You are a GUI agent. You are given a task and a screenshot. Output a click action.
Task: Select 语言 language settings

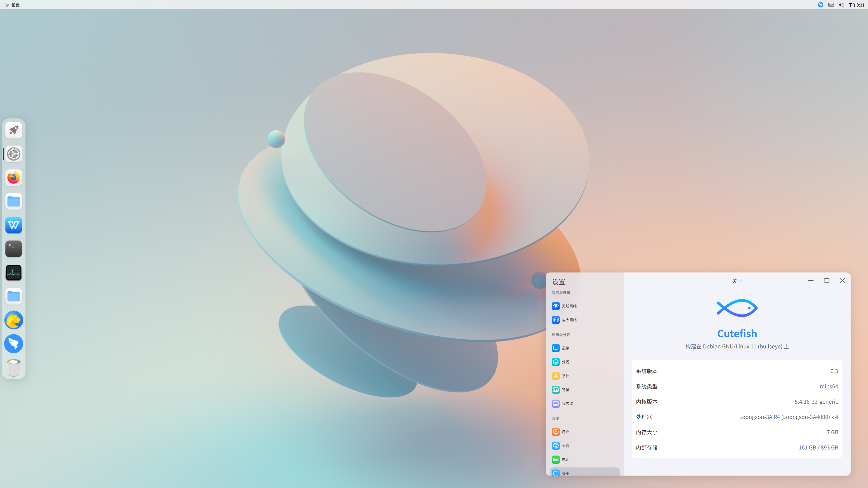584,446
